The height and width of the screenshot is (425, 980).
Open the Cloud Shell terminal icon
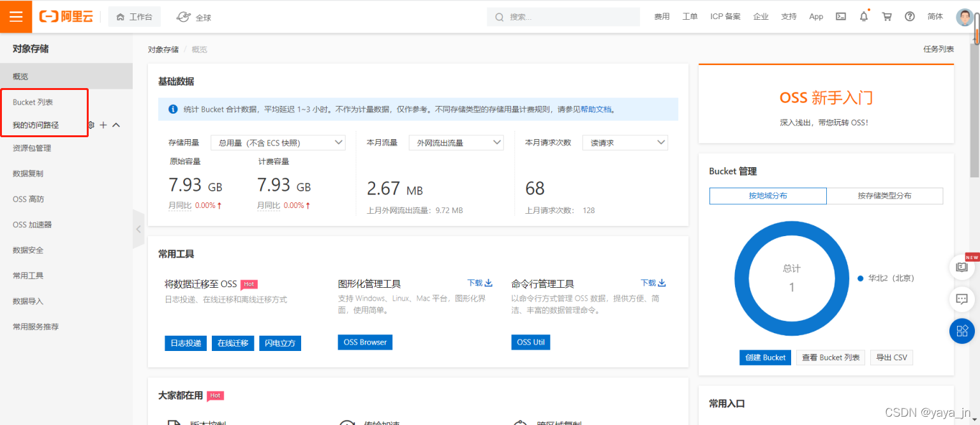841,17
